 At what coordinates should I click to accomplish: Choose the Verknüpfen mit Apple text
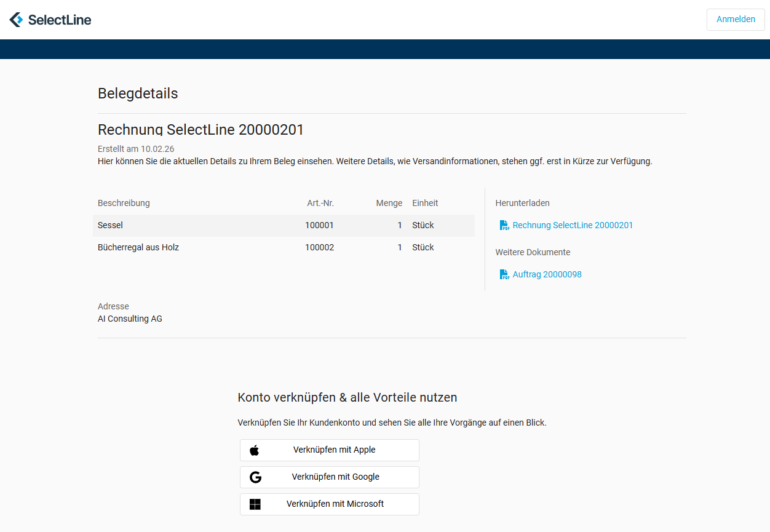point(334,450)
